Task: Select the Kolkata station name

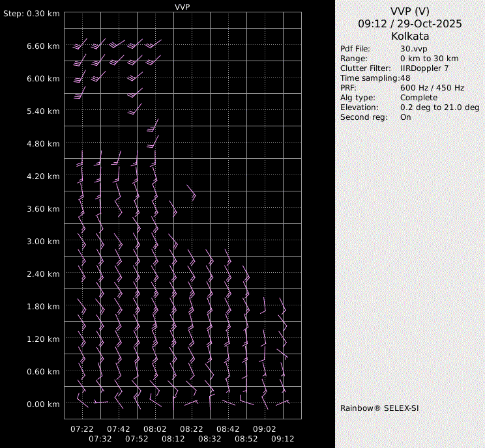Action: pyautogui.click(x=409, y=36)
